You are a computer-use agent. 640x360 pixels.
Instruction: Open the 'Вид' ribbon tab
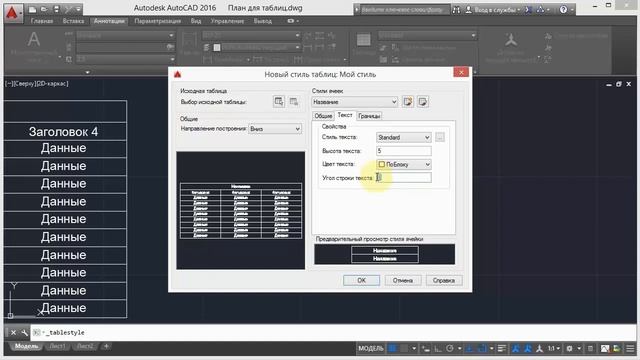pos(196,21)
